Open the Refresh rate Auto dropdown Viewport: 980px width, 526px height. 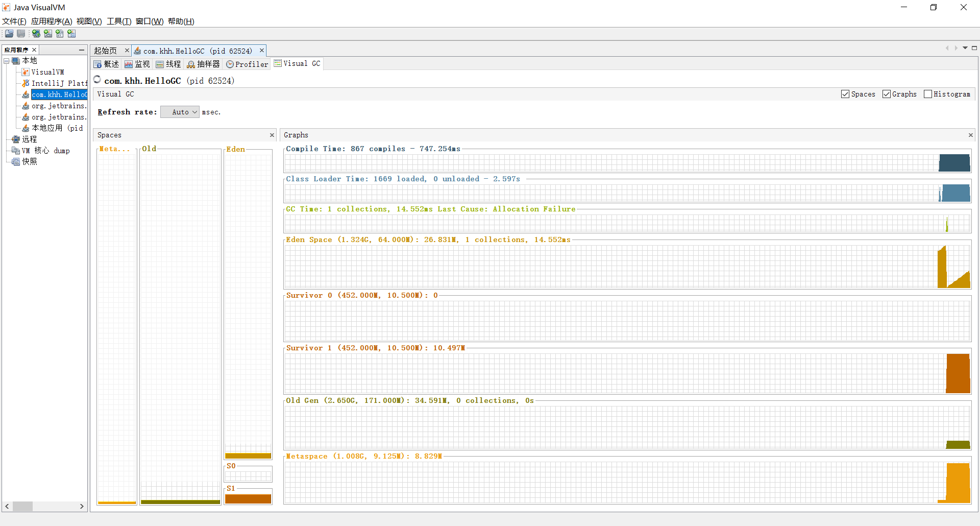tap(180, 112)
